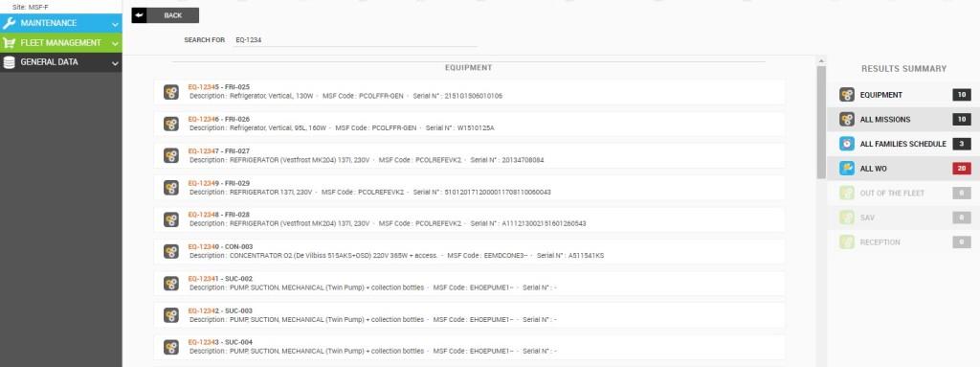The width and height of the screenshot is (980, 367).
Task: Click the SAV icon in Results Summary
Action: tap(847, 218)
